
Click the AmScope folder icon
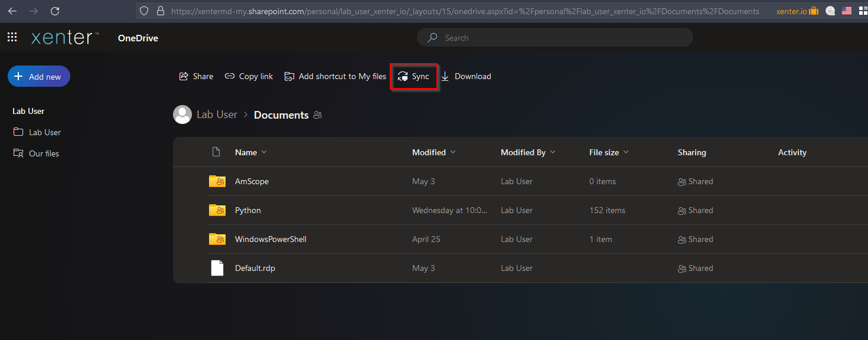217,181
